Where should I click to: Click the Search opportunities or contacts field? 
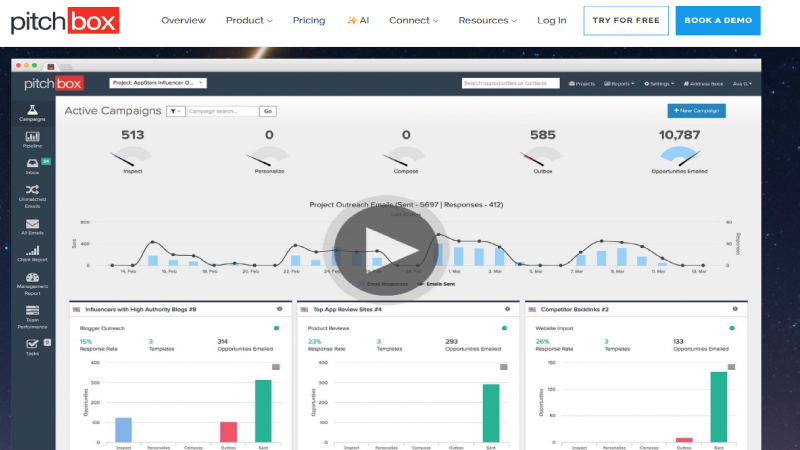click(510, 83)
